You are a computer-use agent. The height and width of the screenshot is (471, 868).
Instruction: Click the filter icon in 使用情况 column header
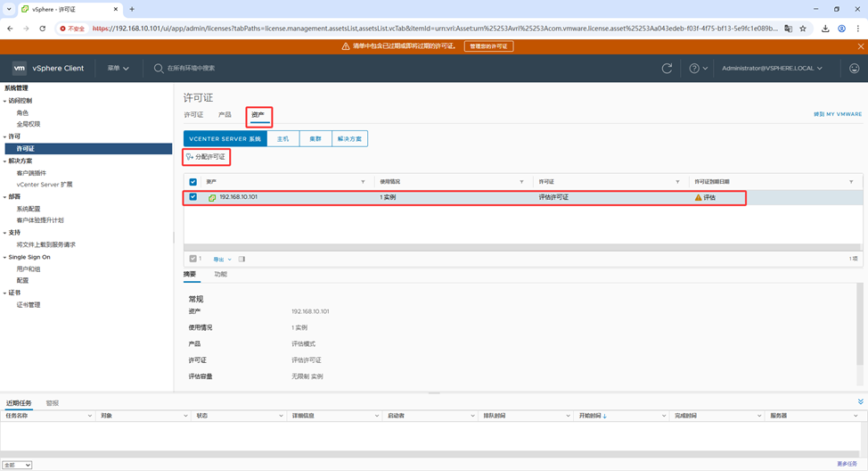click(x=521, y=182)
